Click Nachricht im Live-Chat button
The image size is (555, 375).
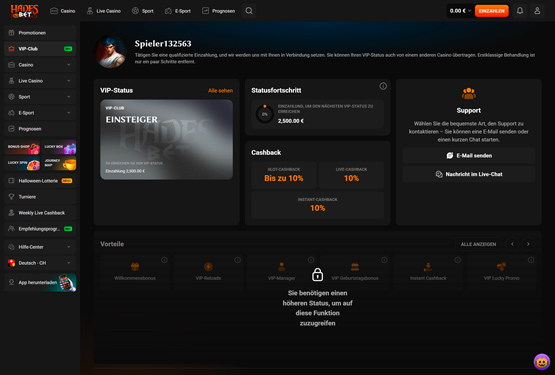tap(468, 174)
